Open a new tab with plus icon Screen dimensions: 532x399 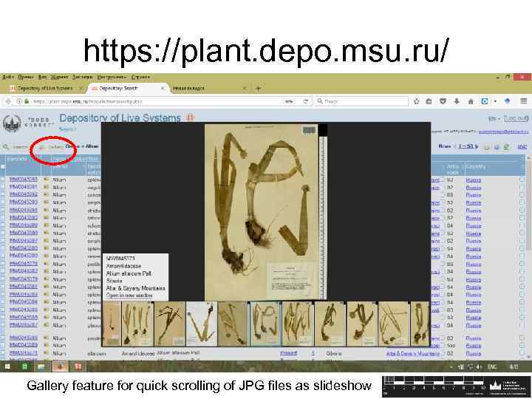point(258,88)
